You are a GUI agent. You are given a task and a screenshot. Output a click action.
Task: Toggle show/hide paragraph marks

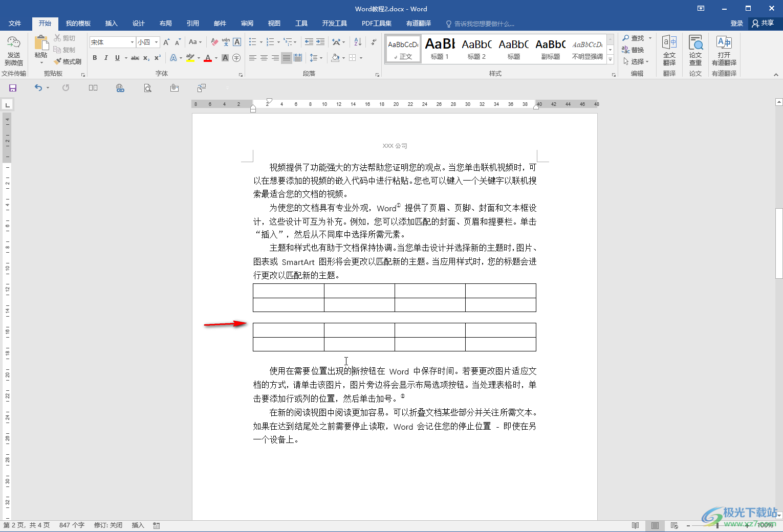(374, 42)
